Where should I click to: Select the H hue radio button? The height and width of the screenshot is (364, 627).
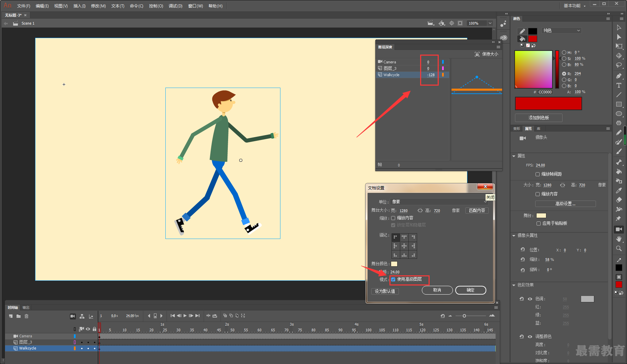point(564,53)
